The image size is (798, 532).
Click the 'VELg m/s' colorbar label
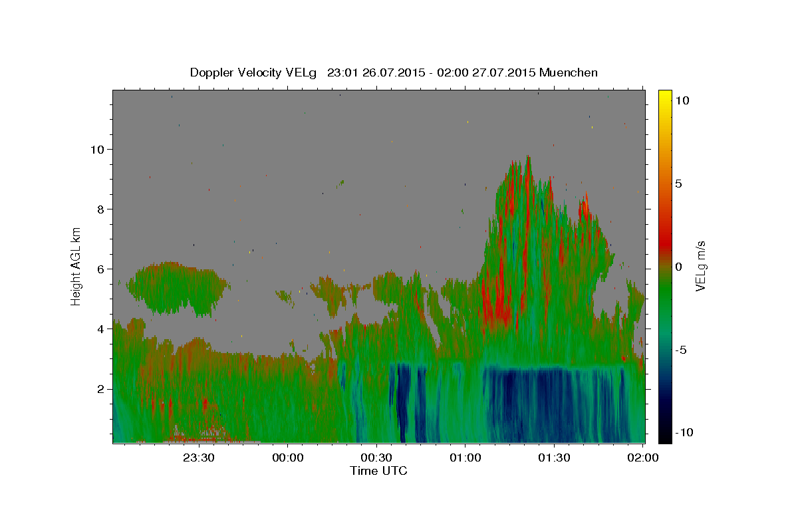[x=701, y=267]
